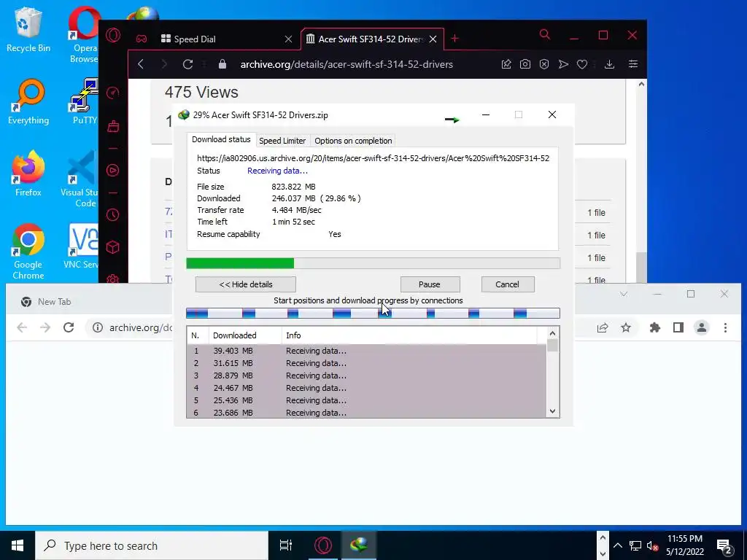Go back in Opera browser
This screenshot has height=560, width=747.
tap(141, 64)
